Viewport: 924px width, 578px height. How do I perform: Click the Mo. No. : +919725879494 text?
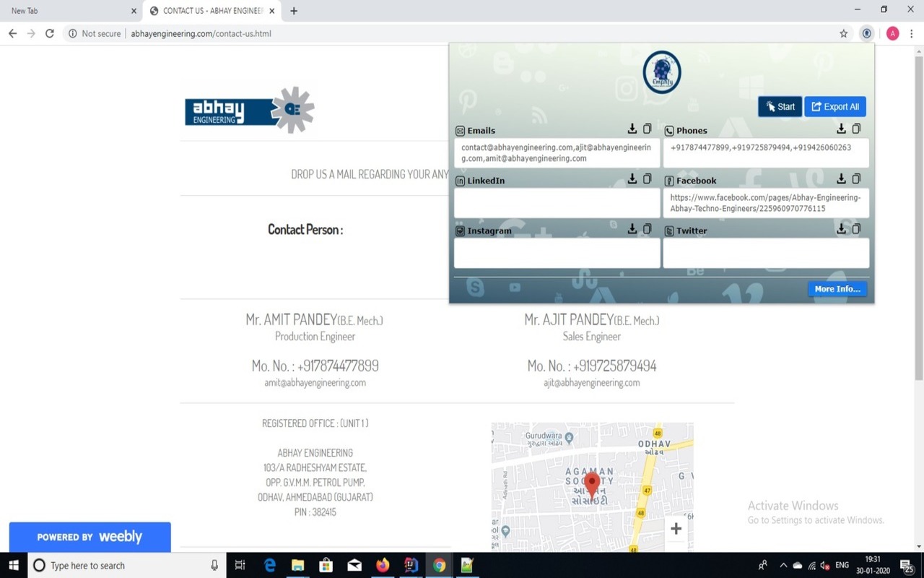(592, 366)
